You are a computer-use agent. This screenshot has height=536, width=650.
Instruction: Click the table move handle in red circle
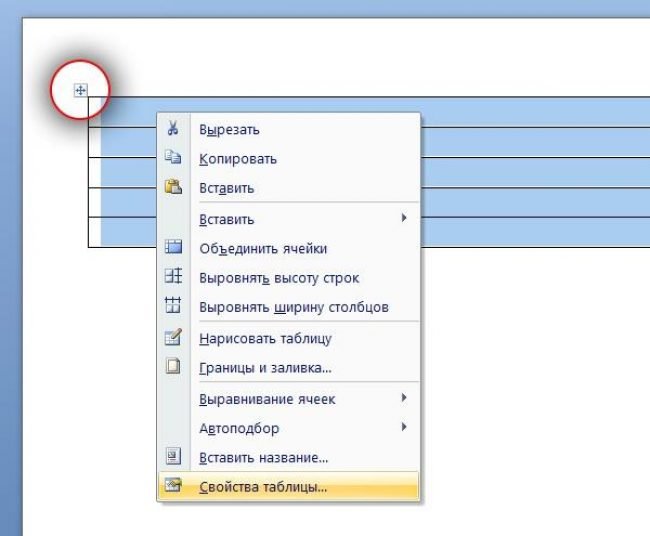coord(81,92)
